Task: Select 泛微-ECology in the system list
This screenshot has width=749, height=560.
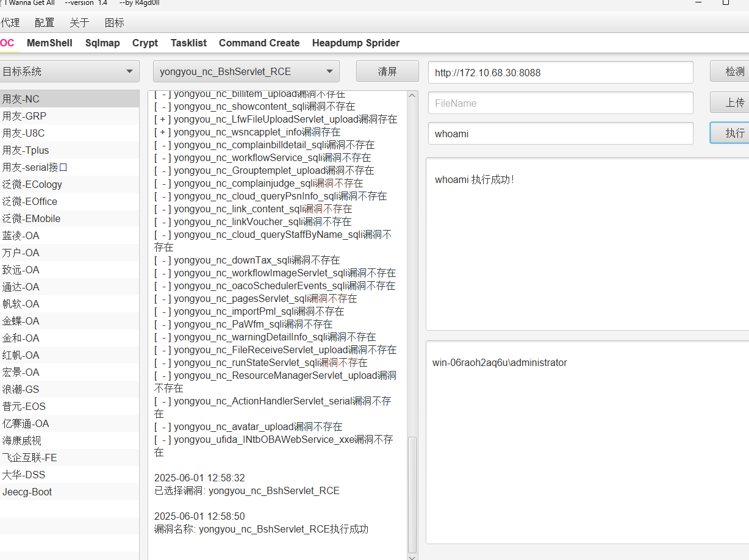Action: tap(32, 184)
